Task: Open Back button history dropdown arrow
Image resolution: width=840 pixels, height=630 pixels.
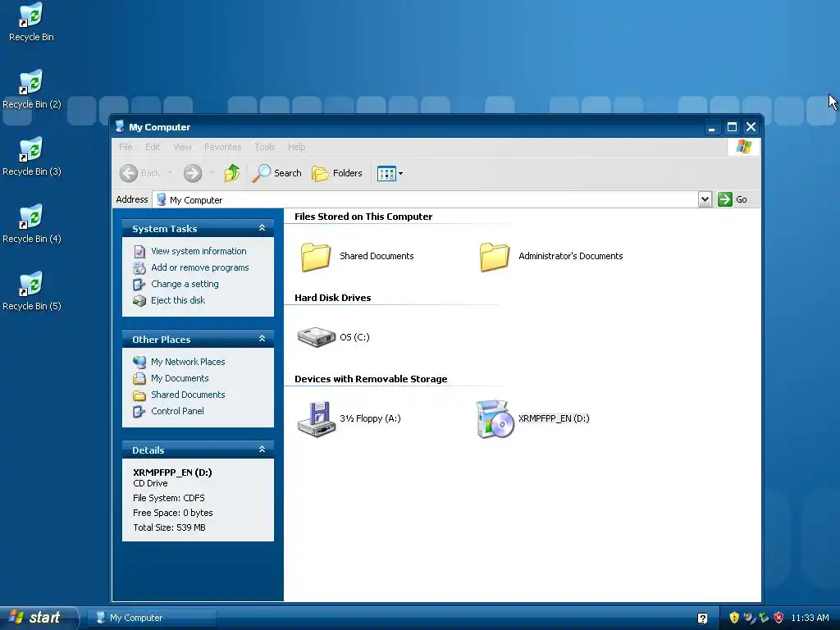Action: (x=170, y=173)
